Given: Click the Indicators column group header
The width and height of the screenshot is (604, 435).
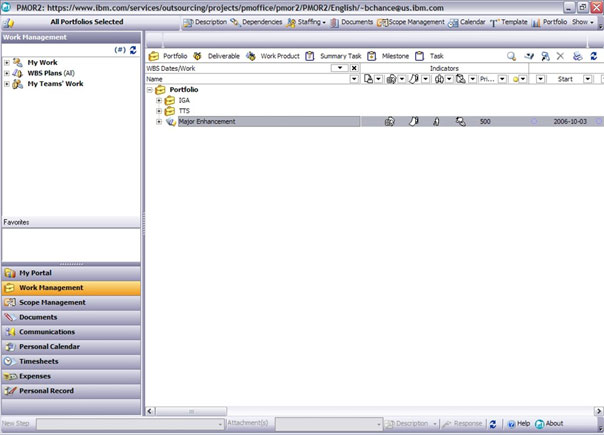Looking at the screenshot, I should tap(444, 68).
